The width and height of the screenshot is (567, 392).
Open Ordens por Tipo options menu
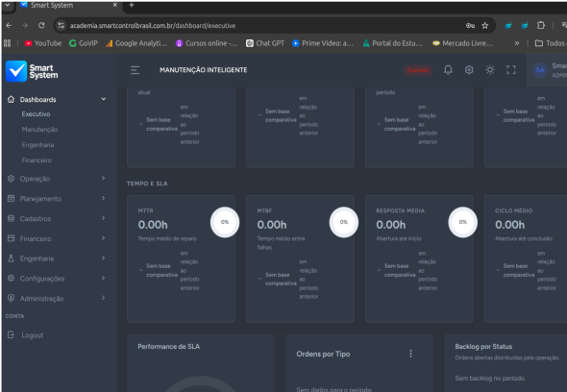point(410,354)
